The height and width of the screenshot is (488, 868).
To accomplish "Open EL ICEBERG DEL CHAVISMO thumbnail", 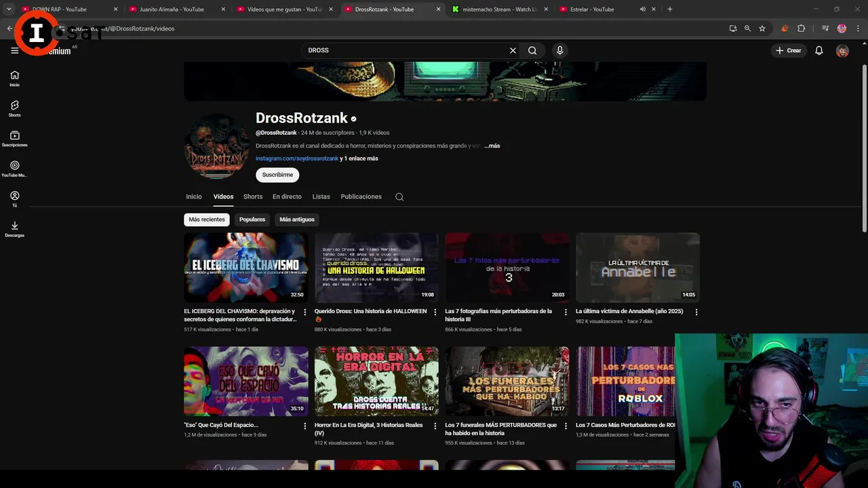I will pos(245,267).
